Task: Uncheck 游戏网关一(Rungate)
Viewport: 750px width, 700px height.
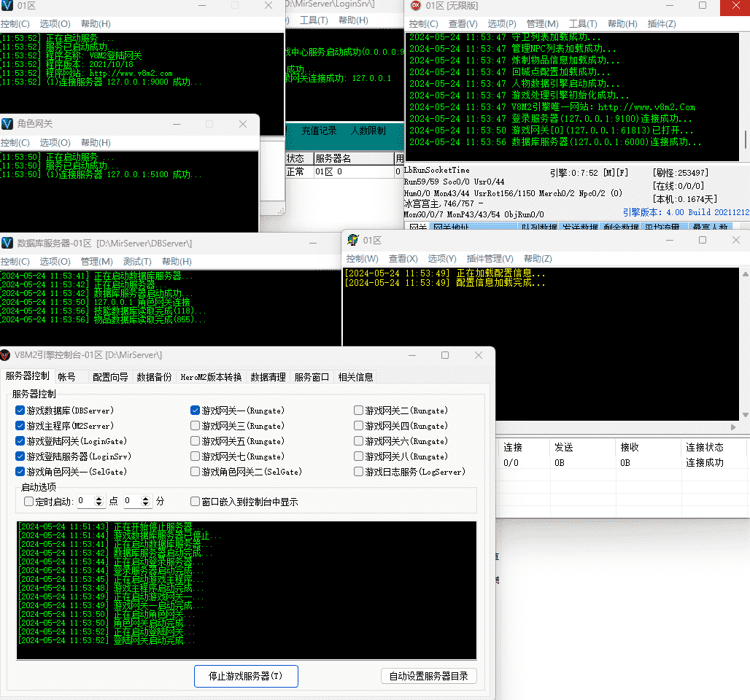Action: point(195,411)
